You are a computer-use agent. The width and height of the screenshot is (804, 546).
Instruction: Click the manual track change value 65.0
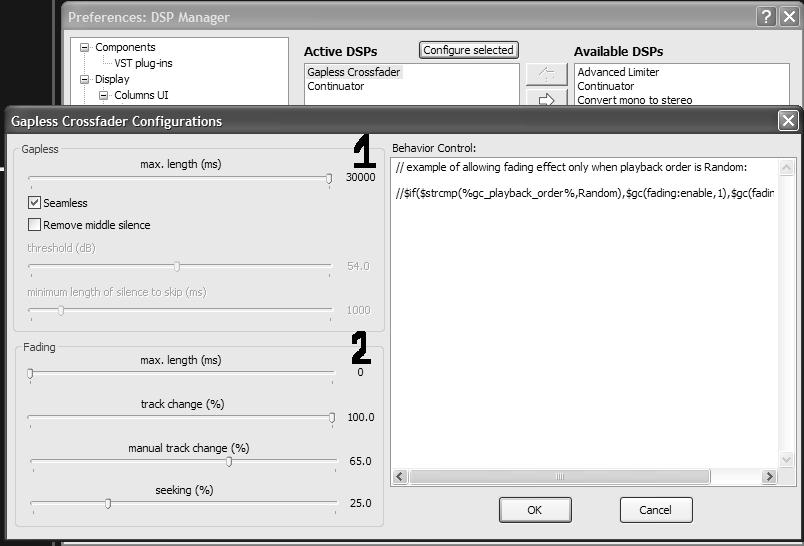point(360,461)
